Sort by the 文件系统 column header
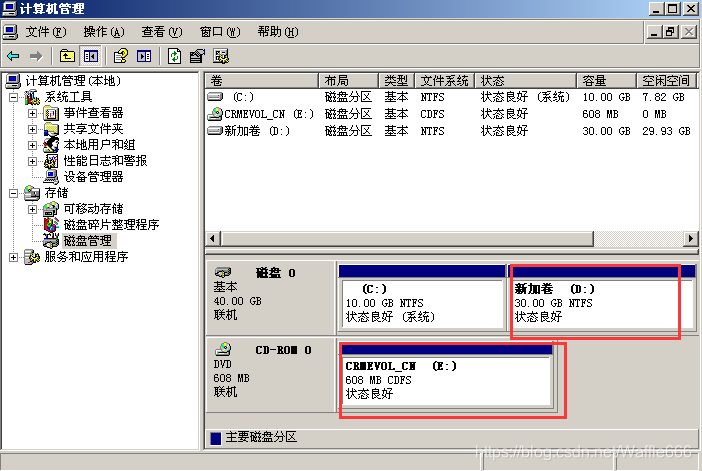702x471 pixels. click(x=445, y=81)
